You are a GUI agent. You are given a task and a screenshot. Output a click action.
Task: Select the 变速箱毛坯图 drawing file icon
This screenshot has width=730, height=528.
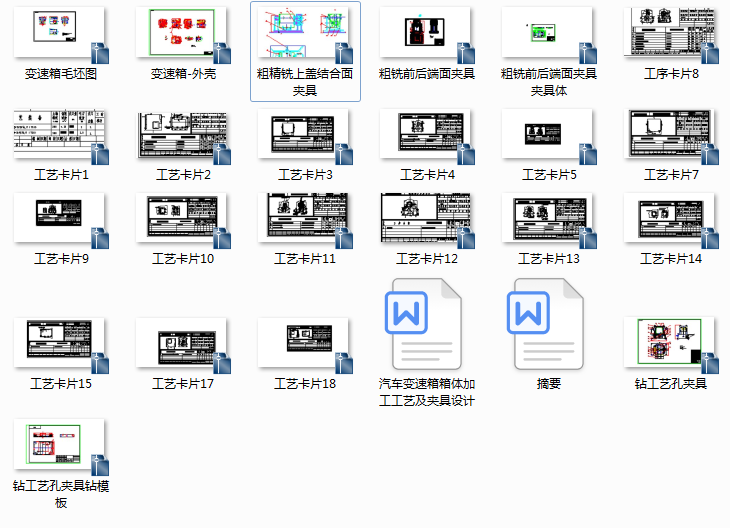(x=61, y=34)
